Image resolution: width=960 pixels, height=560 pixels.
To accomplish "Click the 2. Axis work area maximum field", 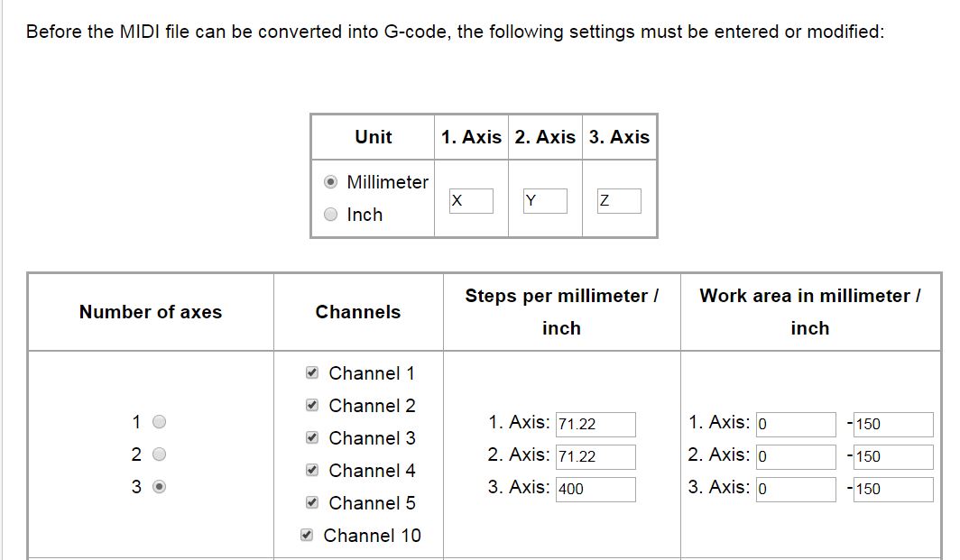I will tap(893, 457).
